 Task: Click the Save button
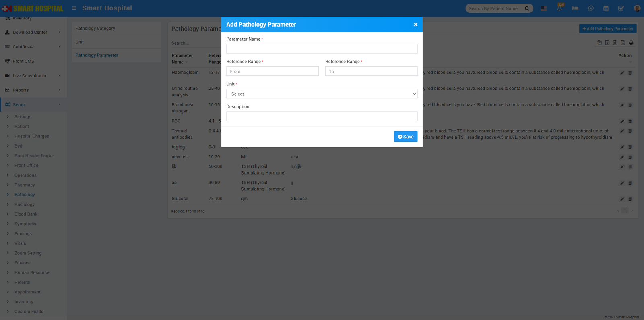[x=405, y=137]
